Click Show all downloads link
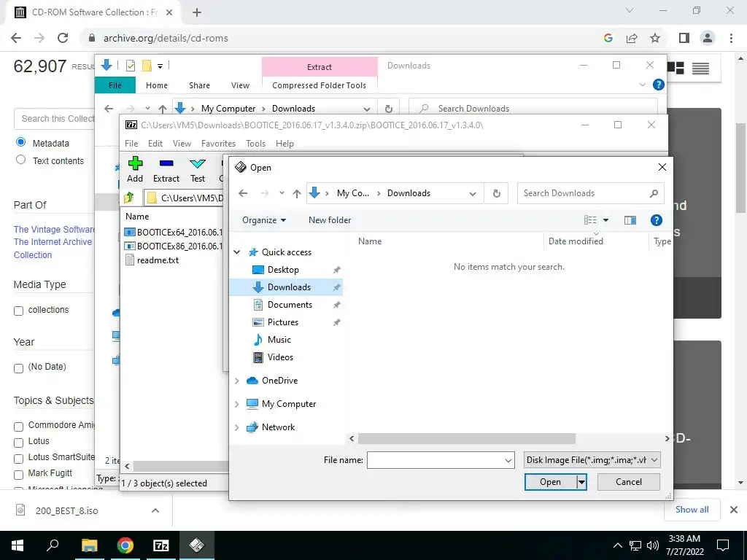Screen dimensions: 747x560 [x=692, y=510]
